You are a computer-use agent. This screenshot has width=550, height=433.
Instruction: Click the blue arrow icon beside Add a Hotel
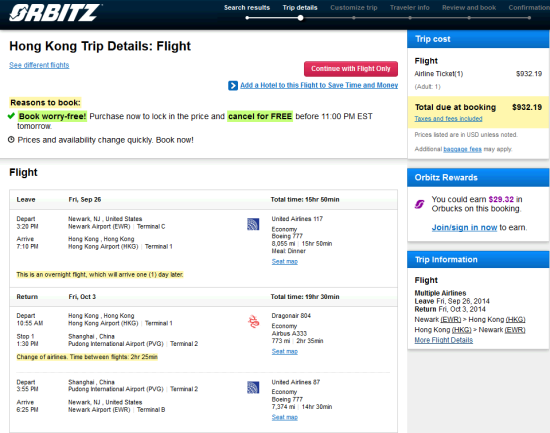(233, 86)
